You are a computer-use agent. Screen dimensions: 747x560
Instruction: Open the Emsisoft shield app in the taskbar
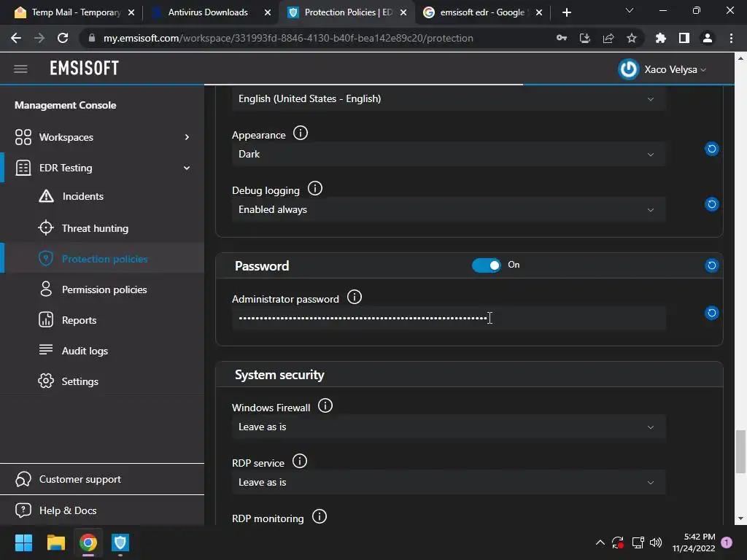pyautogui.click(x=120, y=542)
